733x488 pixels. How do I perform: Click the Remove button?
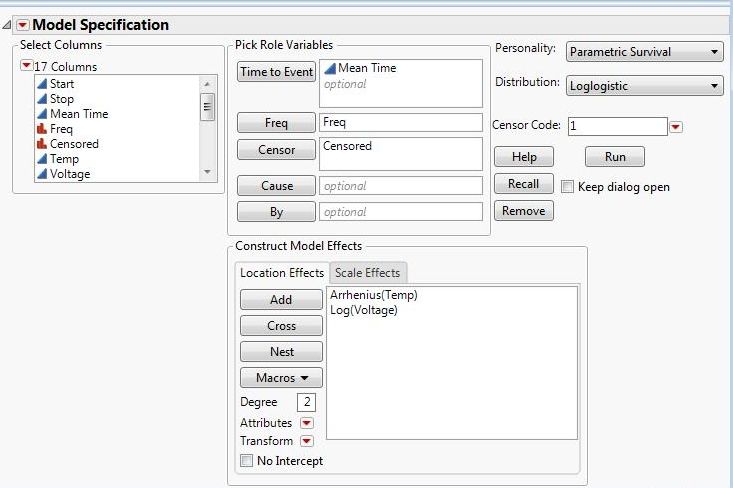(x=524, y=211)
